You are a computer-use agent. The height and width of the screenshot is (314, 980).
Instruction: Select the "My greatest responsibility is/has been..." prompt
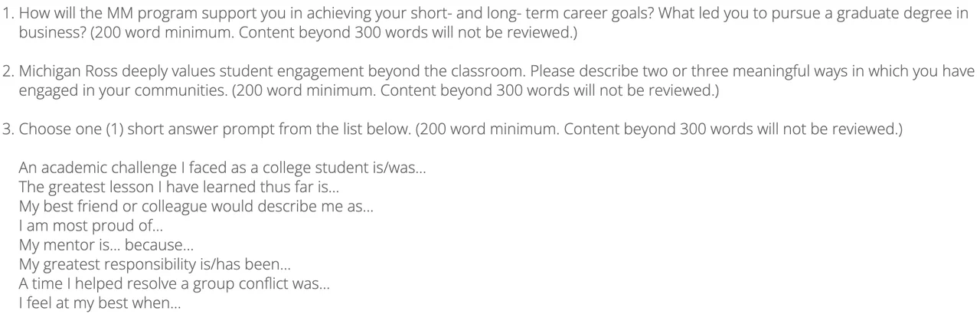[x=155, y=265]
